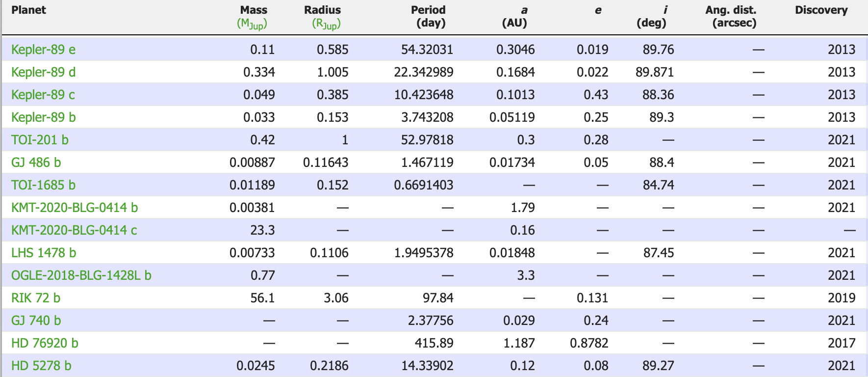Click the Planet column header
This screenshot has width=868, height=377.
pos(28,10)
